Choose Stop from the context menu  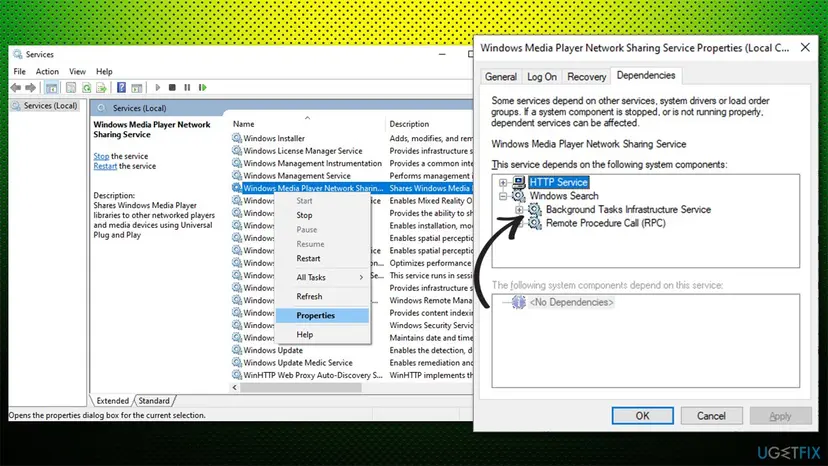pos(322,215)
